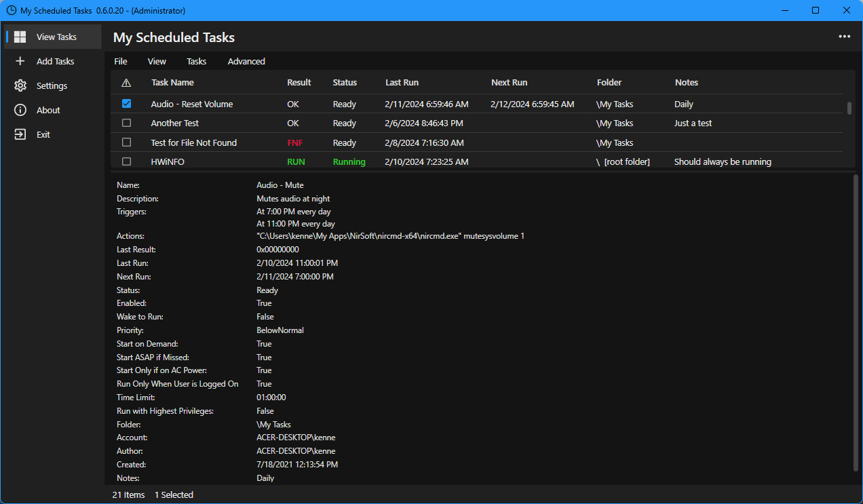Sort list by Next Run column

pyautogui.click(x=509, y=82)
